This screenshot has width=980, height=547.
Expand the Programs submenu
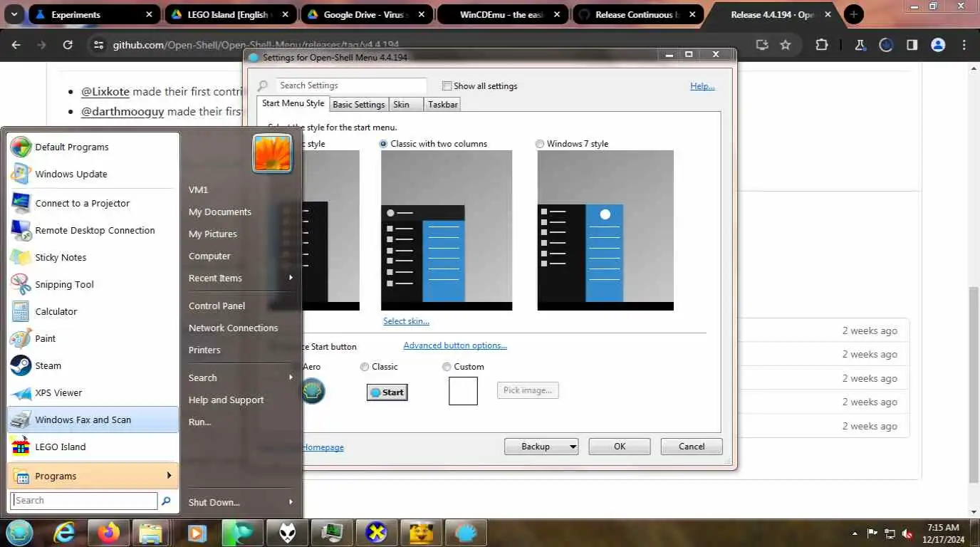click(93, 476)
